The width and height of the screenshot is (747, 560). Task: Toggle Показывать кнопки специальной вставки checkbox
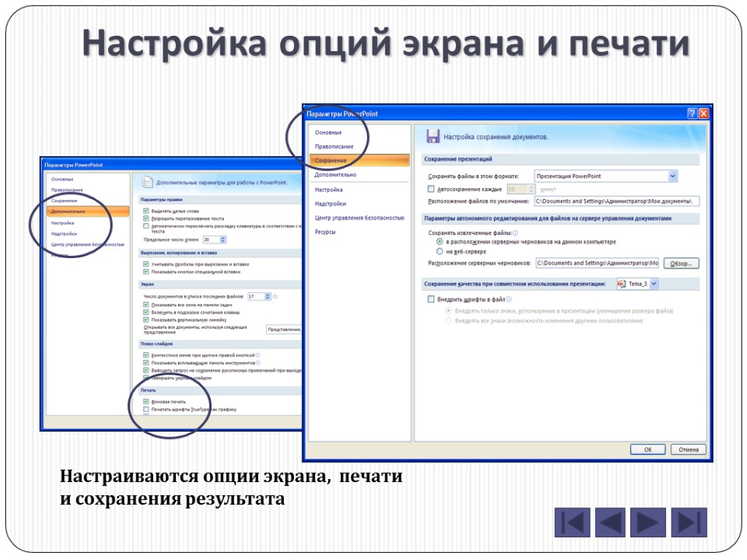(146, 271)
